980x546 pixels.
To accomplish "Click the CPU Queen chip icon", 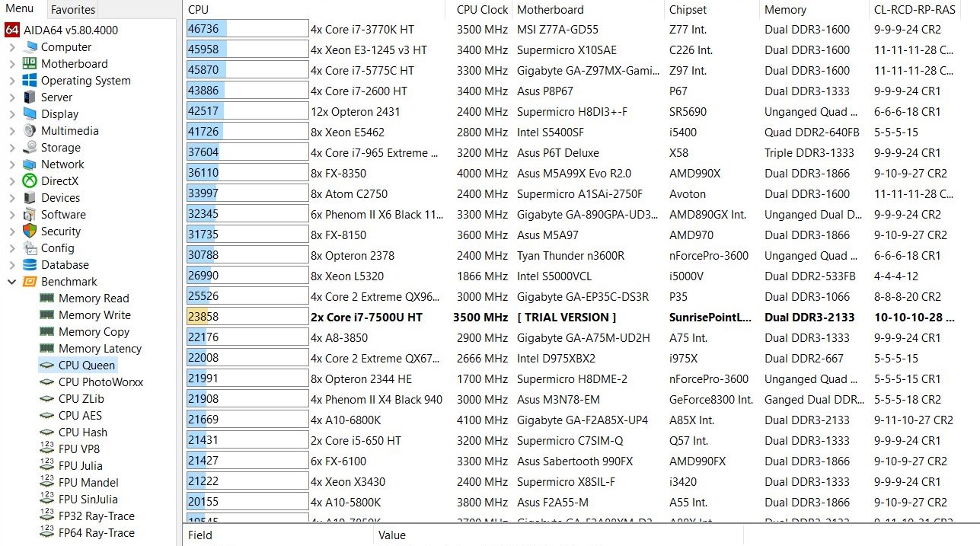I will click(47, 366).
